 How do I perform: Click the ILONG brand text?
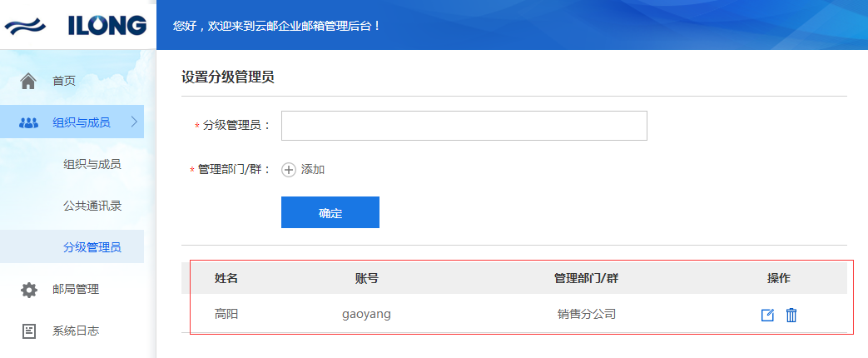pyautogui.click(x=107, y=26)
